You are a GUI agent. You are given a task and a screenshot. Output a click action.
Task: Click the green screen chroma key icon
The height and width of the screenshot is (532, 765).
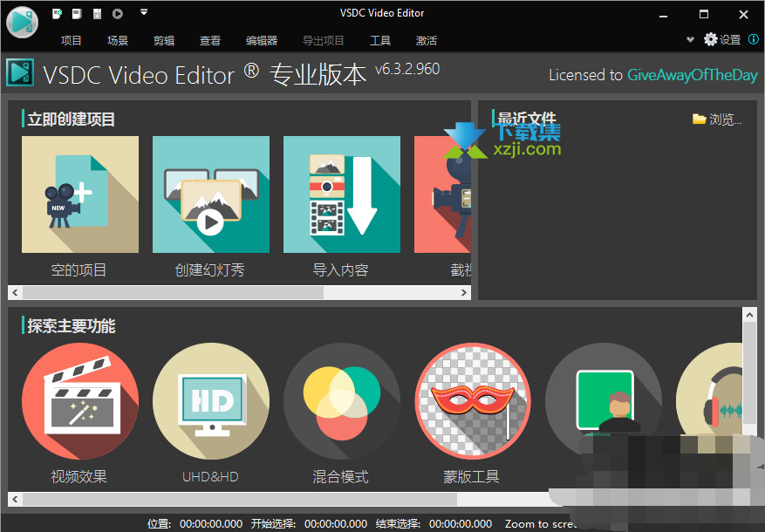click(604, 401)
